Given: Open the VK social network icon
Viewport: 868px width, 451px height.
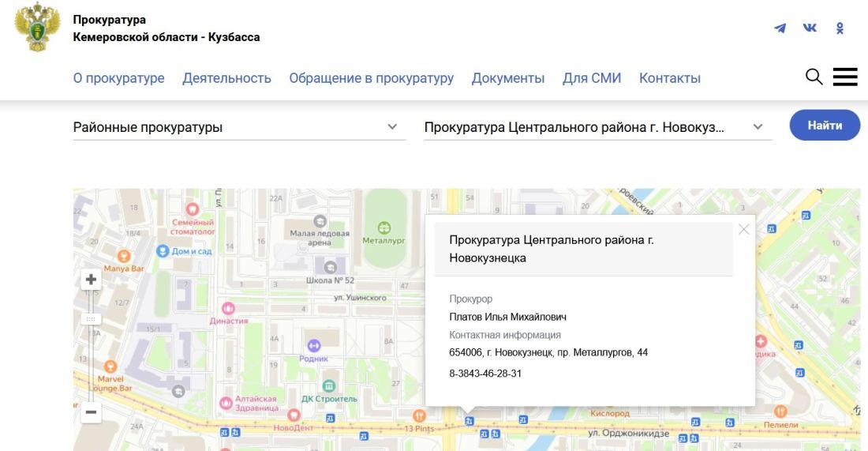Looking at the screenshot, I should pos(810,28).
